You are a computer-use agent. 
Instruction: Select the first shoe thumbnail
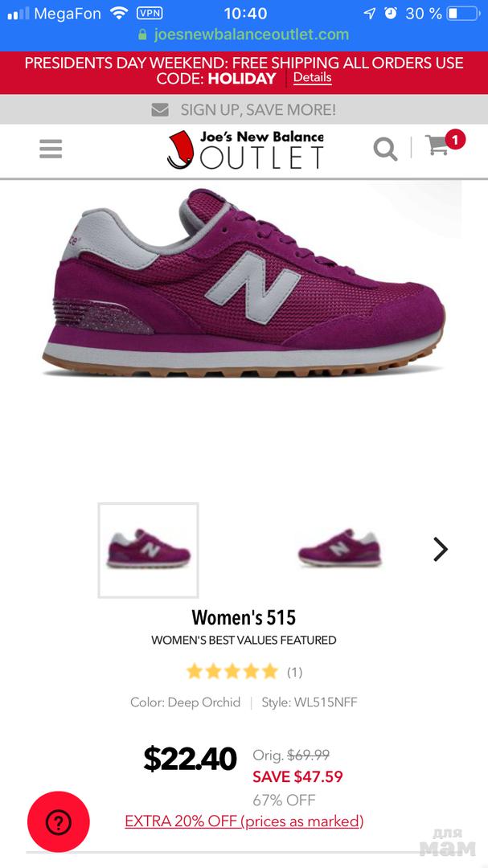[149, 551]
